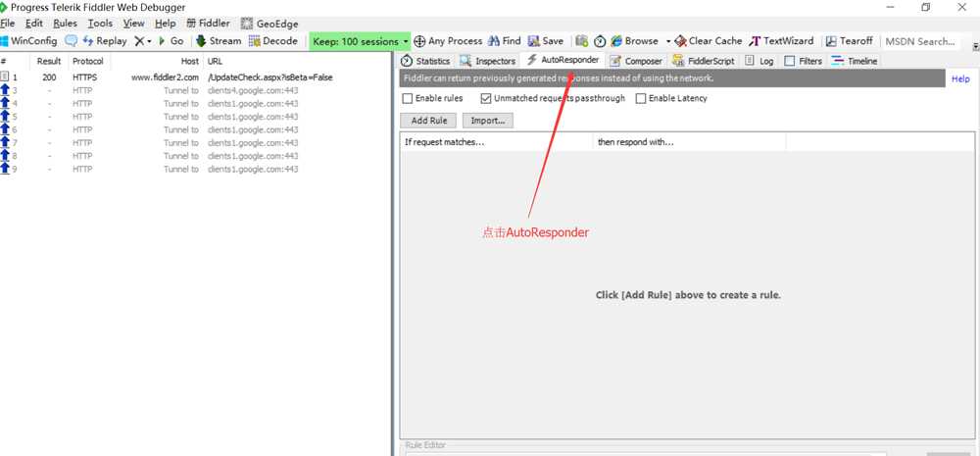980x456 pixels.
Task: Click the Save toolbar button
Action: (x=546, y=40)
